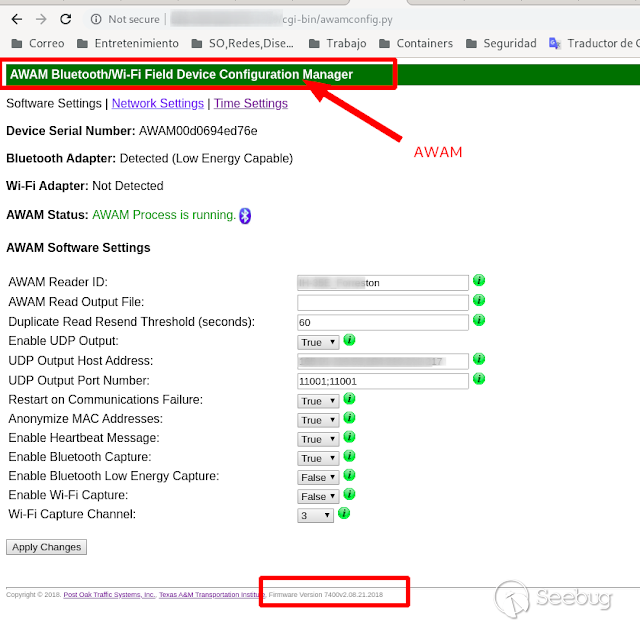Show info for AWAM Reader ID
The height and width of the screenshot is (626, 640).
pos(479,281)
